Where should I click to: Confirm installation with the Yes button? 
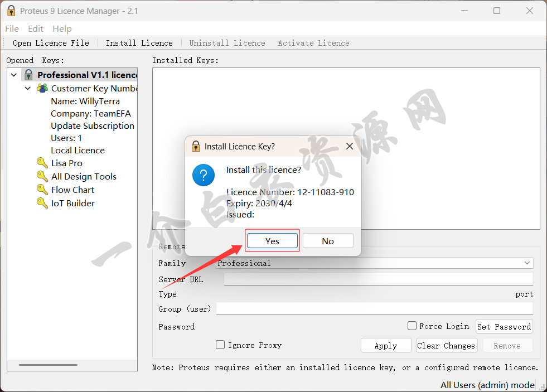(272, 241)
